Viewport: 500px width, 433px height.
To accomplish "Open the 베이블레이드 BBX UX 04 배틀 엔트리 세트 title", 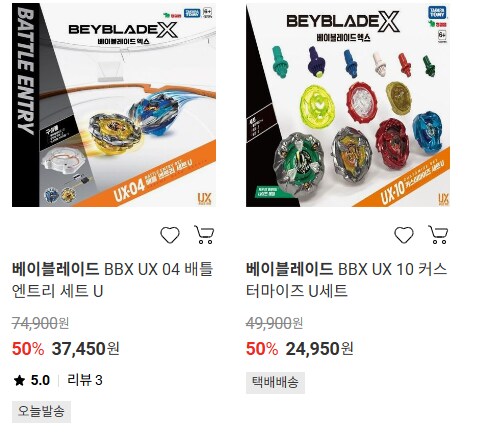I will (x=112, y=280).
